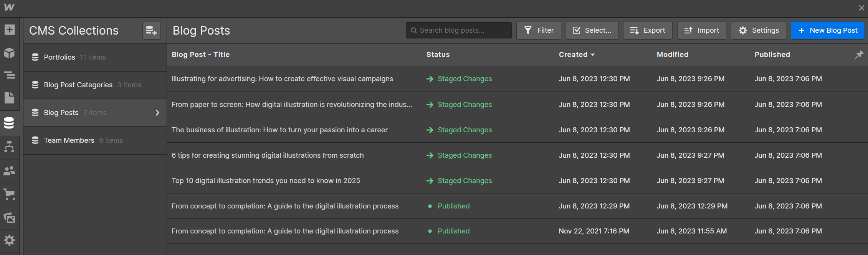Viewport: 868px width, 255px height.
Task: Open the Users panel icon
Action: coord(9,171)
